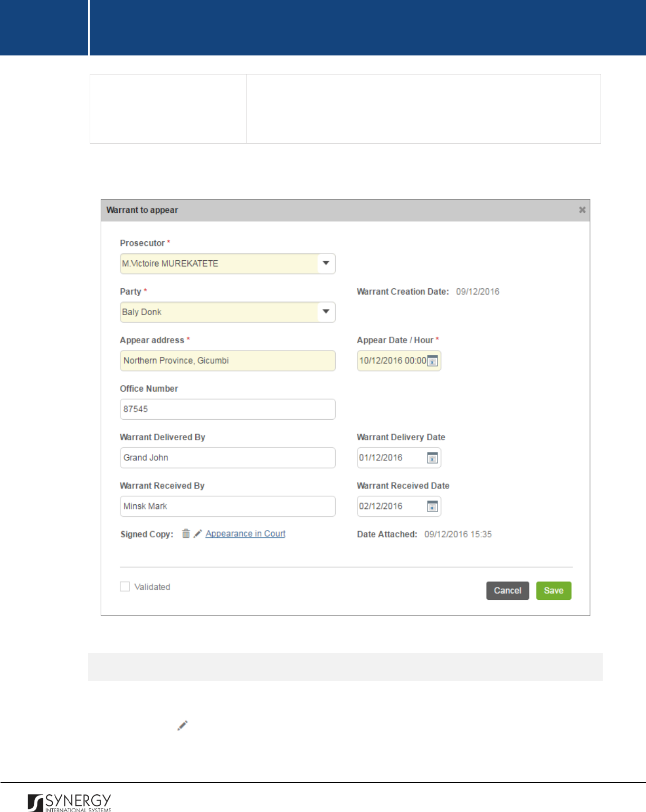Open calendar for Warrant Received Date

[432, 506]
